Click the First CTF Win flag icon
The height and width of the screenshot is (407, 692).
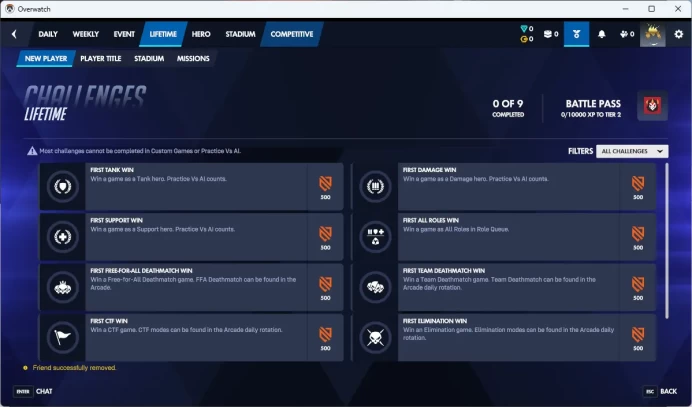click(63, 338)
